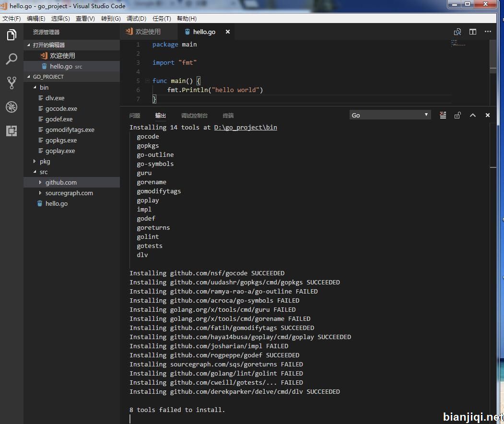
Task: Click the '8 tools failed to install.' line
Action: [177, 410]
